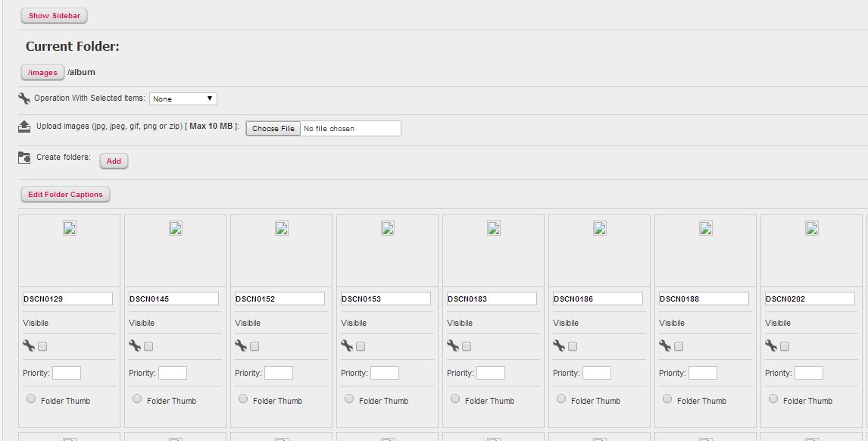Select Folder Thumb radio for DSCN0145
This screenshot has width=868, height=441.
[137, 399]
